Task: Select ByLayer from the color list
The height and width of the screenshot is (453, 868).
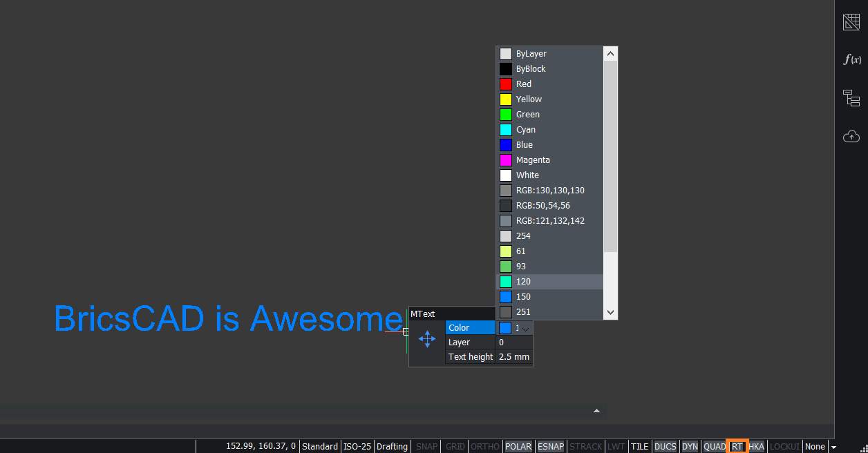Action: 550,54
